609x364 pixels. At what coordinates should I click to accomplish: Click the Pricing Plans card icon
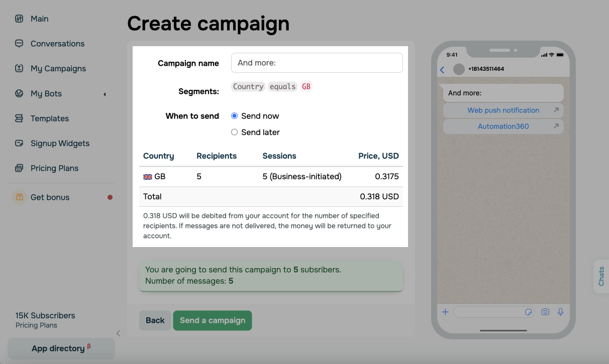19,168
